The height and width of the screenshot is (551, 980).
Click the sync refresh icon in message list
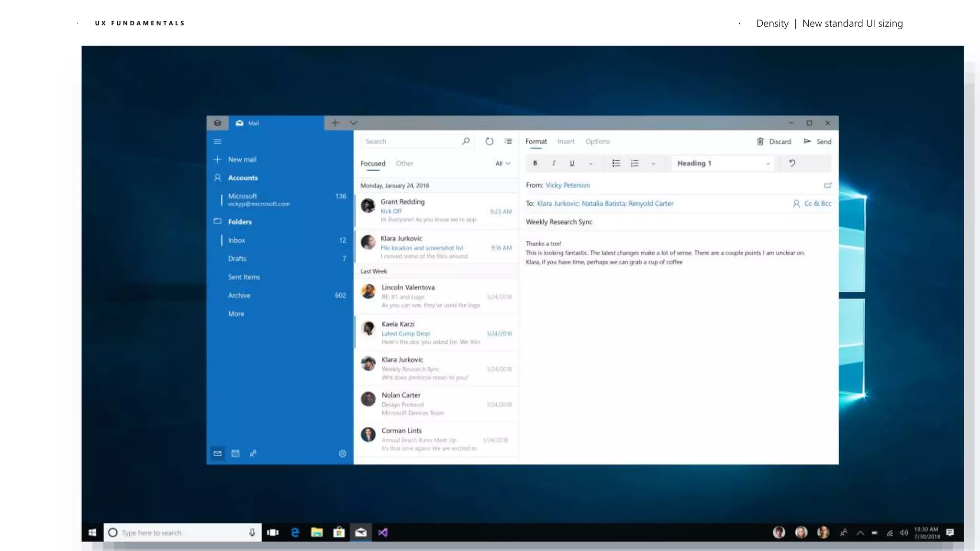(x=489, y=142)
